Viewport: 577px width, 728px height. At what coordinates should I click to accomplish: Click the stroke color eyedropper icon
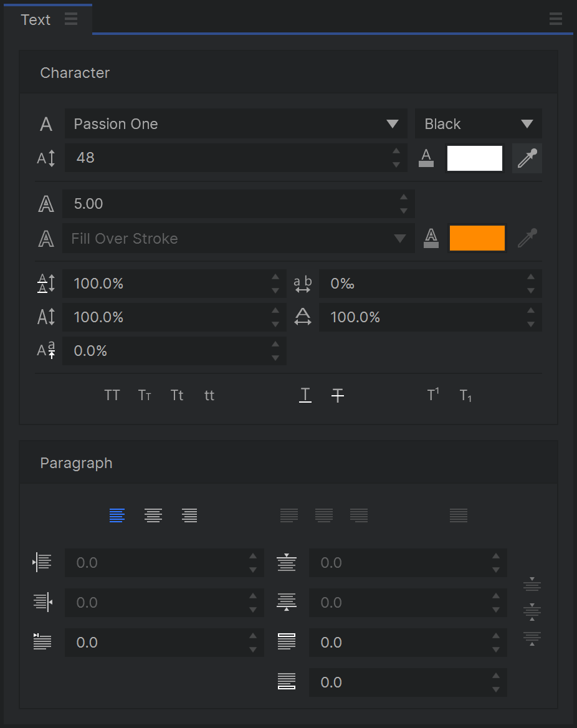point(527,238)
